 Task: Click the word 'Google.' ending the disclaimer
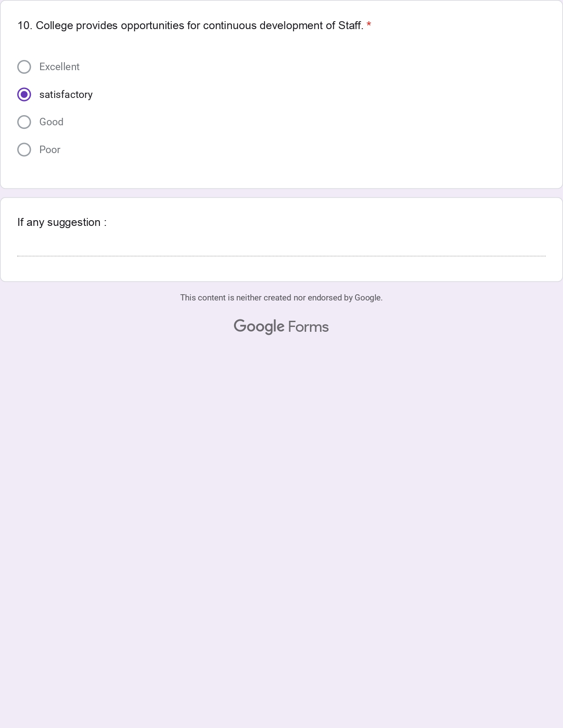point(368,298)
